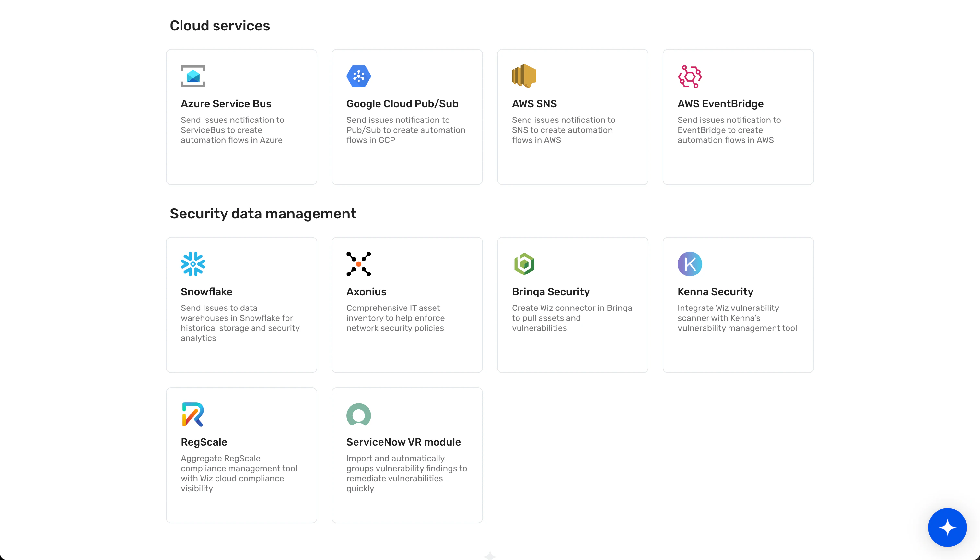The image size is (980, 560).
Task: Click the Kenna Security icon
Action: (690, 264)
